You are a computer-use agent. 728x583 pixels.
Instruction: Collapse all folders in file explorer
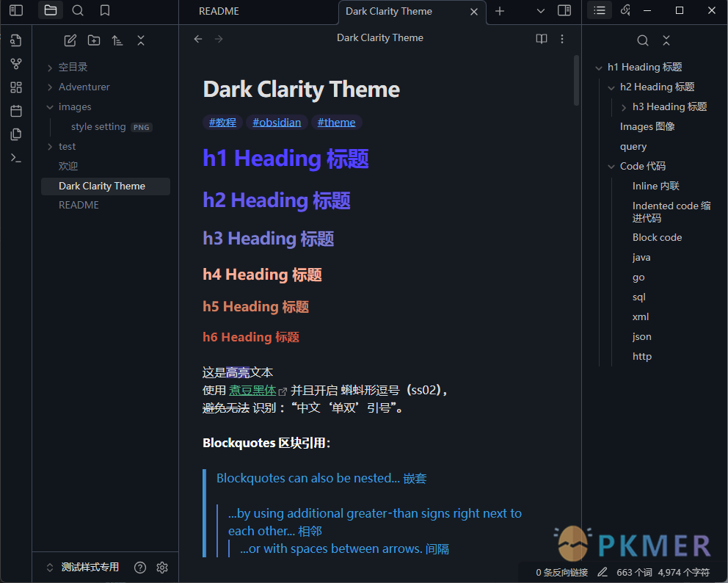[x=141, y=40]
